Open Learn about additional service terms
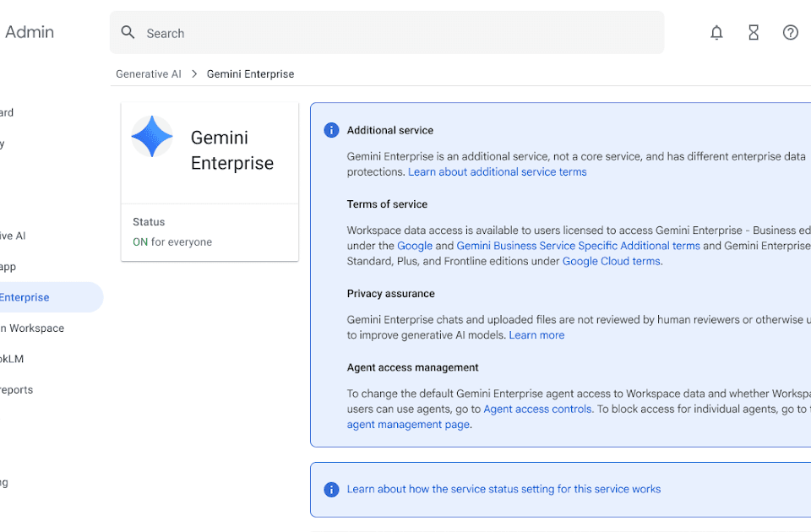The image size is (811, 532). (x=497, y=172)
